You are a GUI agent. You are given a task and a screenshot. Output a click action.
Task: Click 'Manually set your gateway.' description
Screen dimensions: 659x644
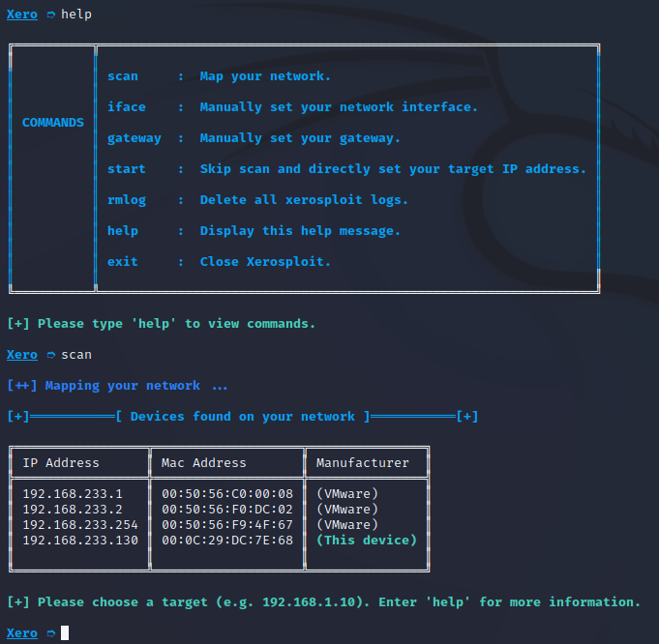(x=300, y=138)
